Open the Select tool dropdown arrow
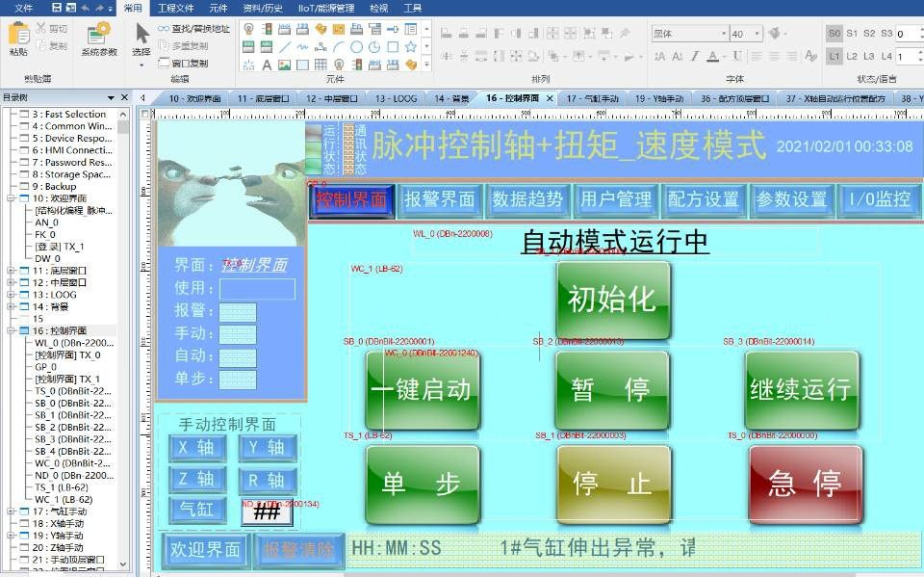The image size is (924, 577). coord(141,65)
